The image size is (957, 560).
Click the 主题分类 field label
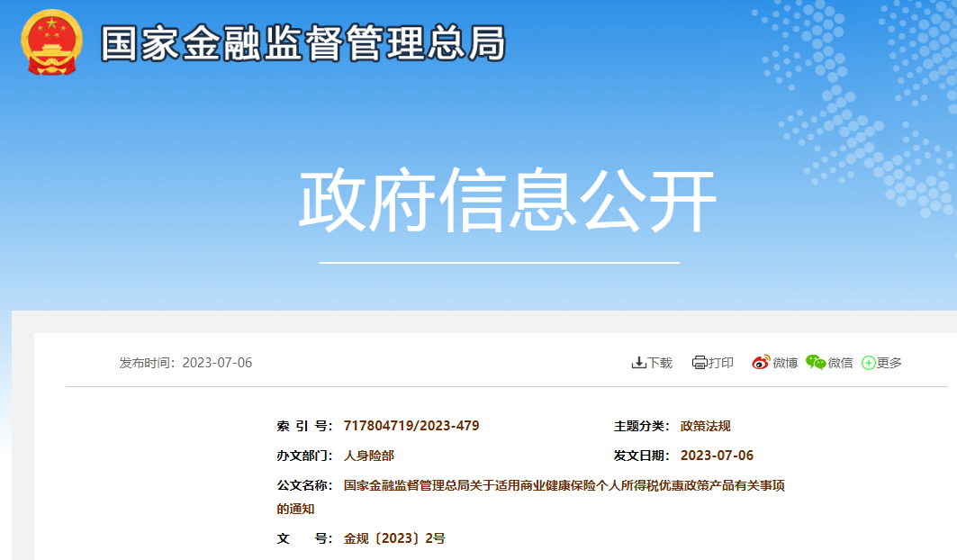point(642,426)
